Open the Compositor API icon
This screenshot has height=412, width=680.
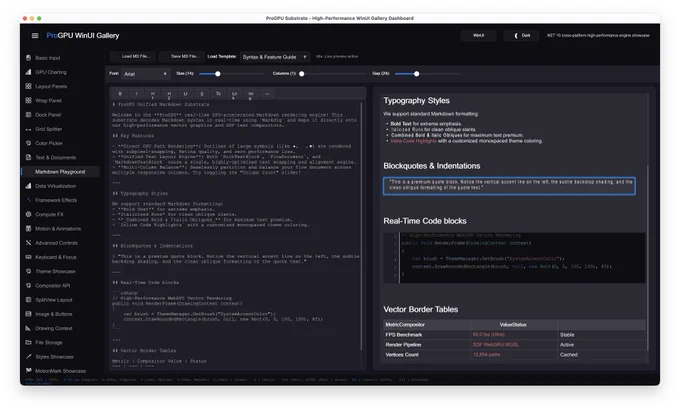point(28,285)
